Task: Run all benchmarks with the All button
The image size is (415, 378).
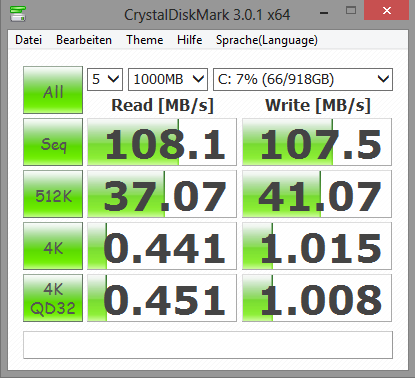Action: [x=53, y=90]
